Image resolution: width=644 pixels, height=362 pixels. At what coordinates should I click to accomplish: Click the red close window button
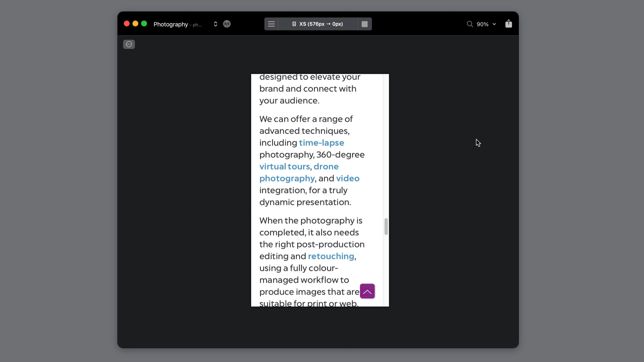pos(127,24)
